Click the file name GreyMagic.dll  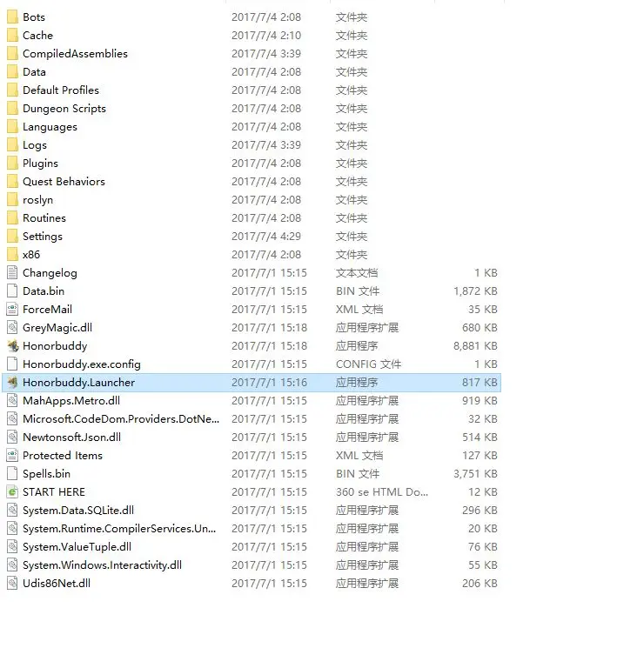(x=57, y=328)
